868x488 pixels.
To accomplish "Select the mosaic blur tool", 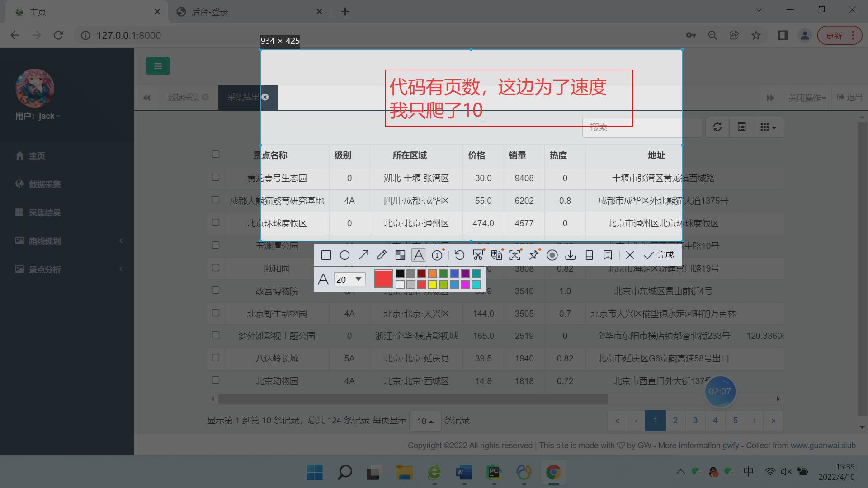I will click(400, 255).
